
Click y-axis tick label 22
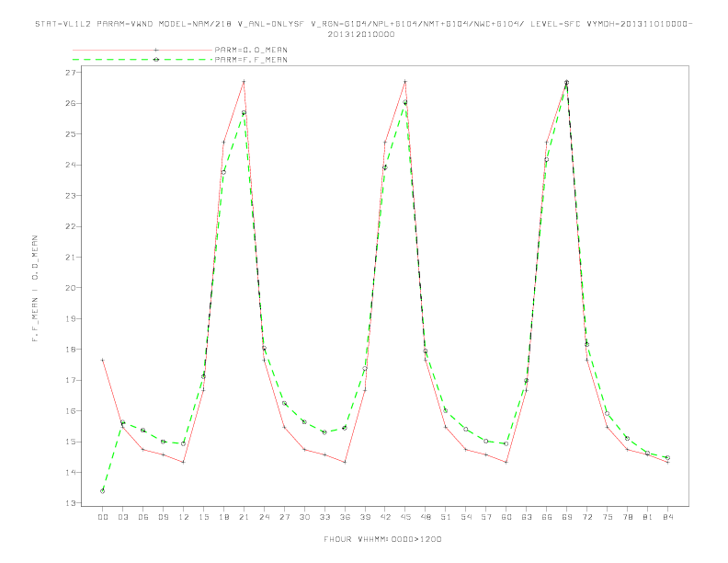point(70,226)
